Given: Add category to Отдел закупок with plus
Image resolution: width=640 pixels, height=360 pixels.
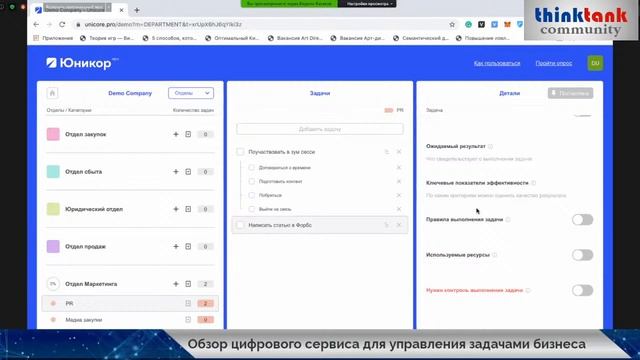Looking at the screenshot, I should tap(176, 134).
